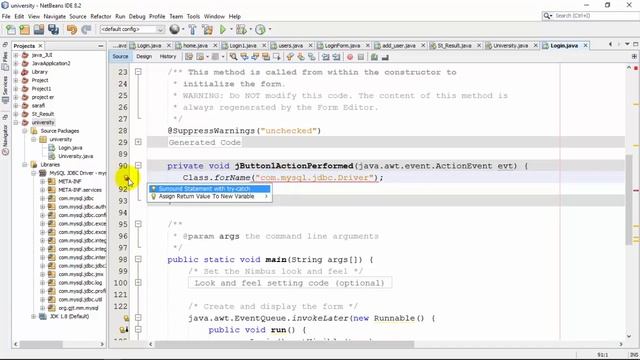Click the Stop Macro Recording icon

point(361,57)
